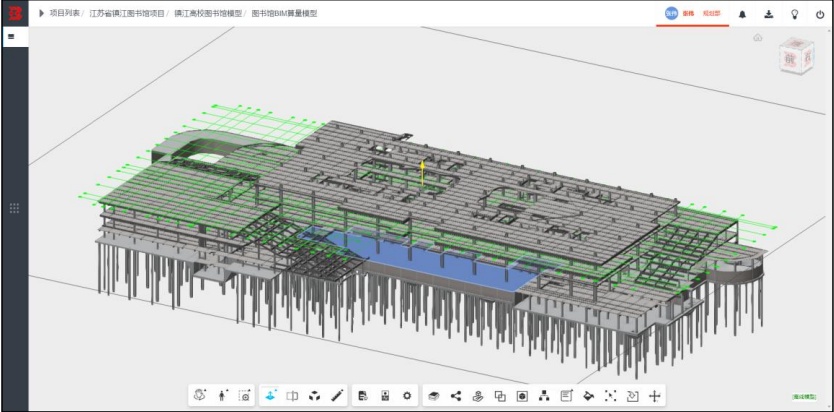Activate the first-person walk mode
834x412 pixels.
pyautogui.click(x=222, y=396)
